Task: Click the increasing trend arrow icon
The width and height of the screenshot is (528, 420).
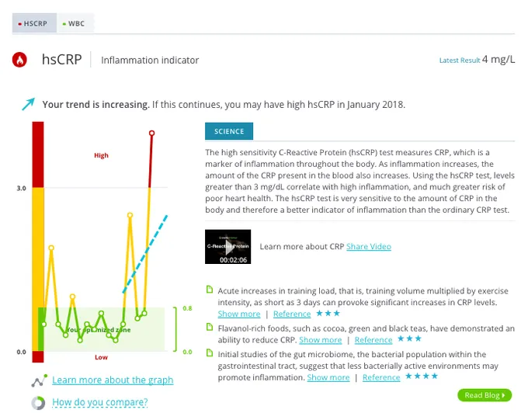Action: coord(28,104)
